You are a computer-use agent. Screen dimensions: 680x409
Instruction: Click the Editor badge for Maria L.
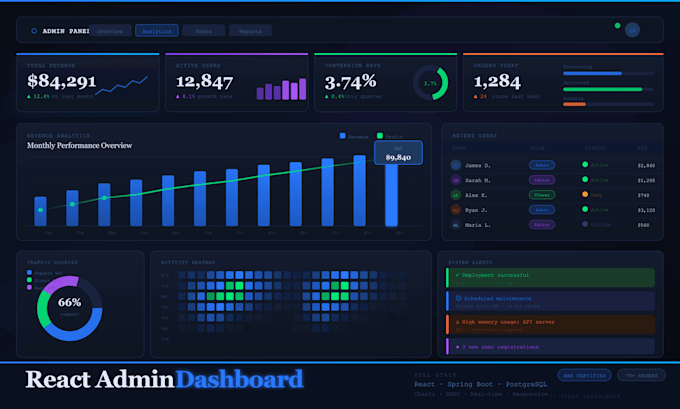[542, 225]
